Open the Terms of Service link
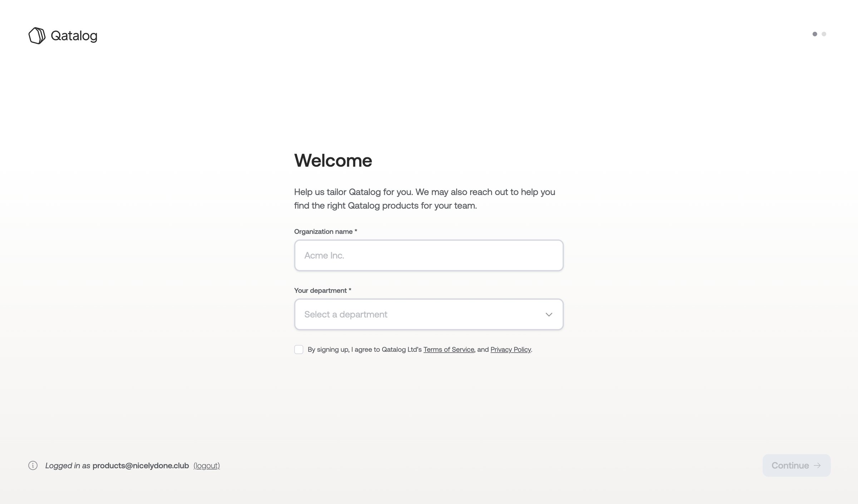The image size is (858, 504). tap(449, 349)
